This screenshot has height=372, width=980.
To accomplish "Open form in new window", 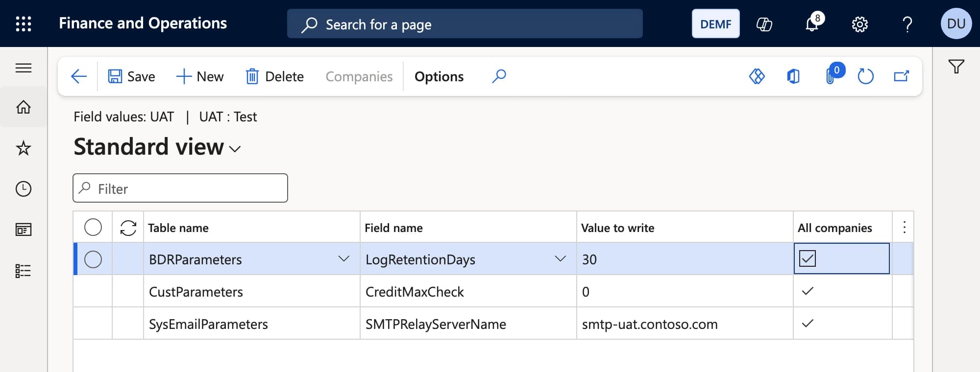I will coord(902,76).
